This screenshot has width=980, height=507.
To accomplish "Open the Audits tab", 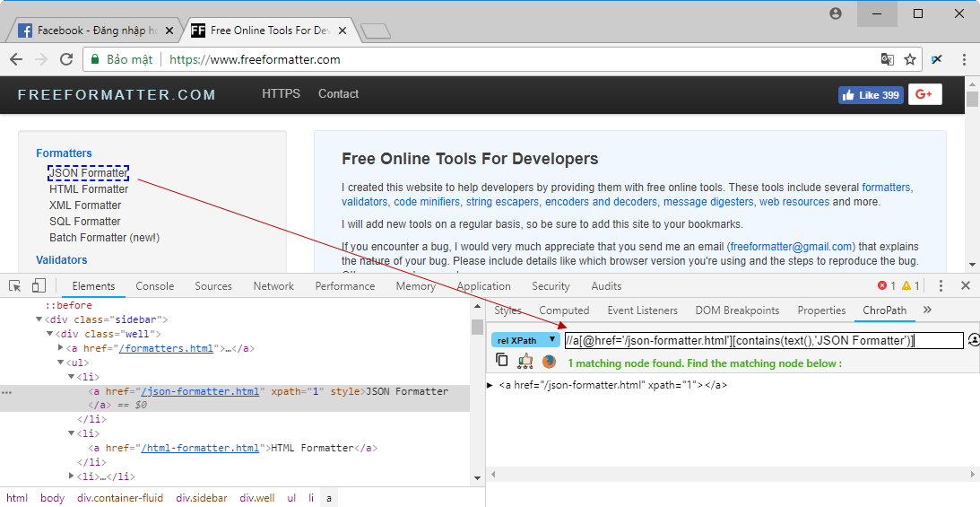I will [x=606, y=286].
